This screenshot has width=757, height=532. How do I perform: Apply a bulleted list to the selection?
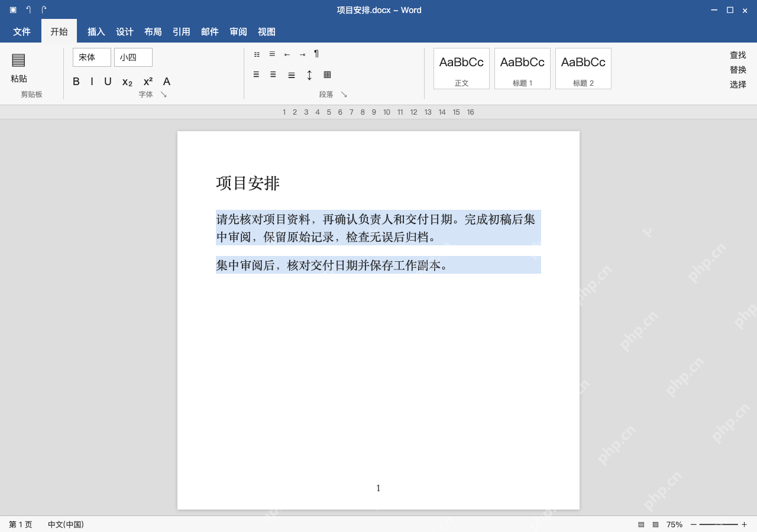point(257,54)
